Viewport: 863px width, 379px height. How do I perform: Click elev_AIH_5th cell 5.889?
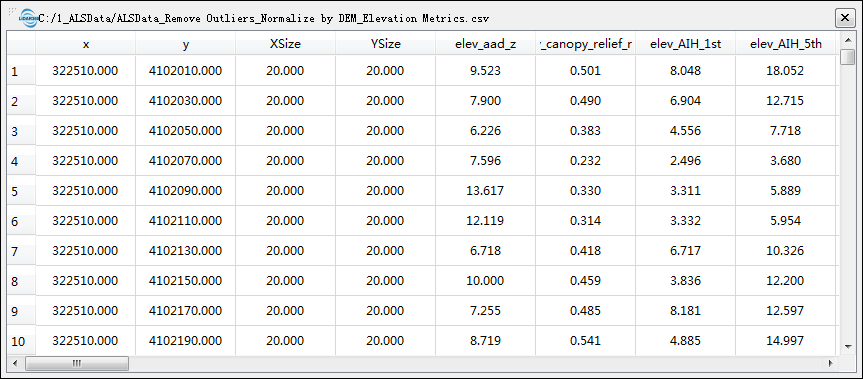pos(786,191)
